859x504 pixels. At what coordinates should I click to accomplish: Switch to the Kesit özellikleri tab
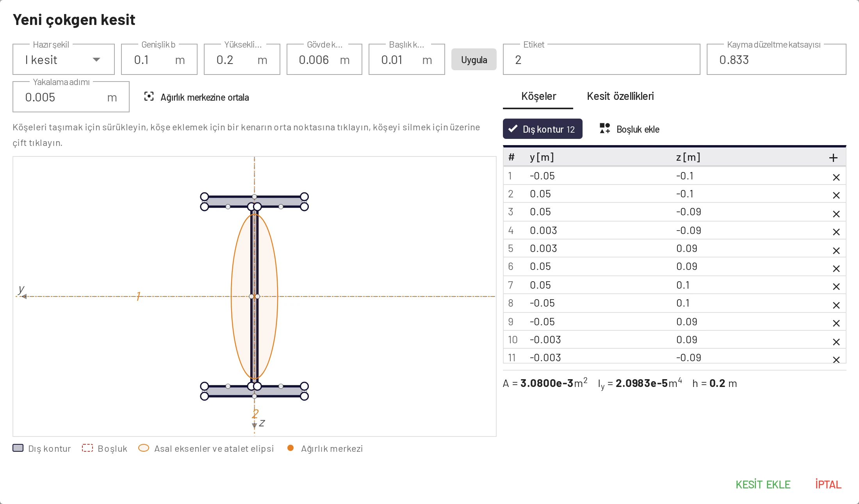[x=620, y=96]
